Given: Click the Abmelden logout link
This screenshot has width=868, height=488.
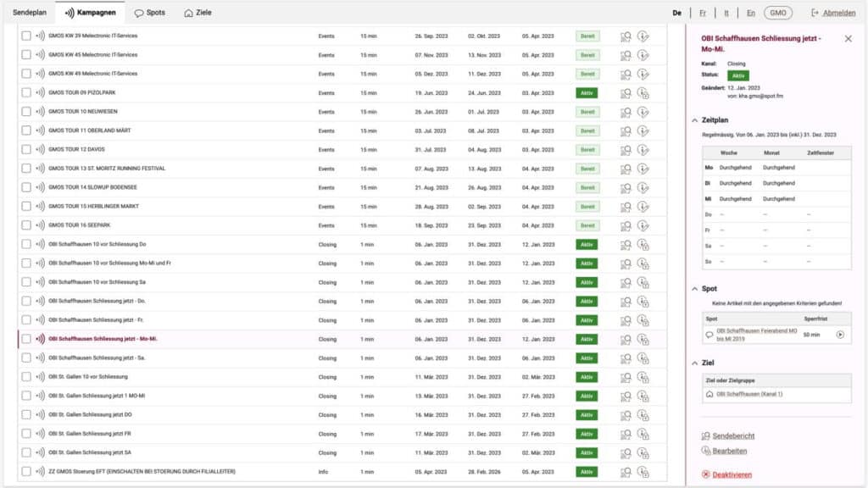Looking at the screenshot, I should [x=832, y=13].
